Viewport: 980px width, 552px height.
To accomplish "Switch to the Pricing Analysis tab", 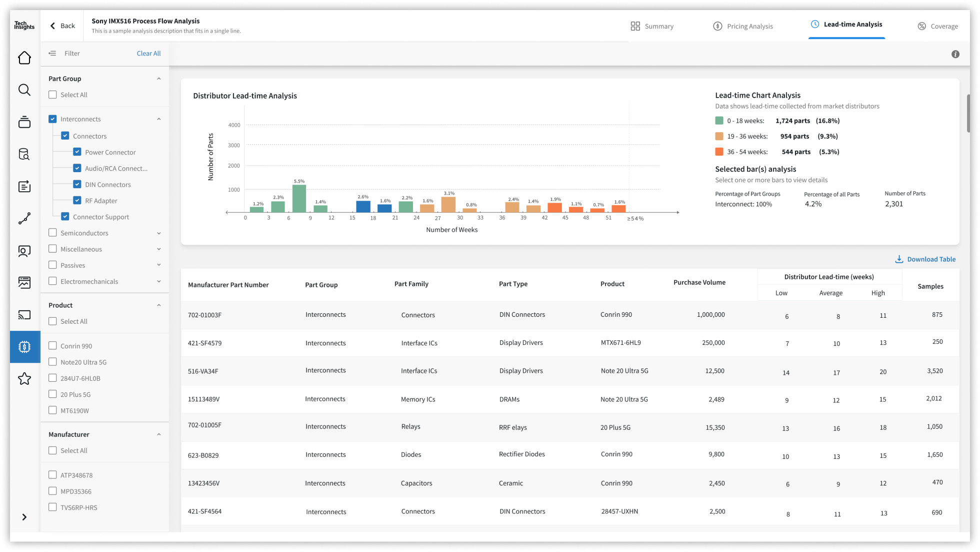I will (x=742, y=26).
